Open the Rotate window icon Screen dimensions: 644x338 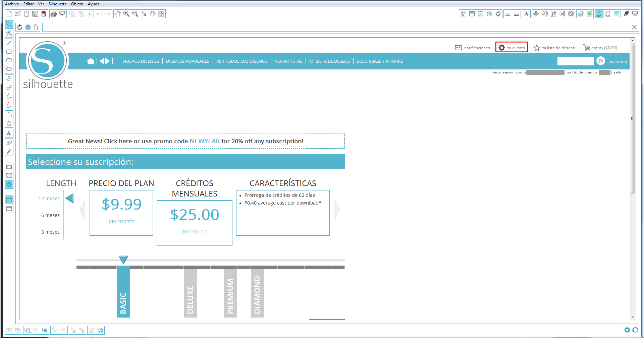[545, 14]
